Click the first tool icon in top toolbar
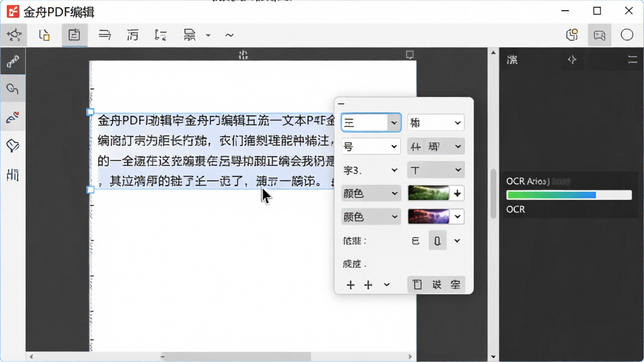 pyautogui.click(x=14, y=35)
